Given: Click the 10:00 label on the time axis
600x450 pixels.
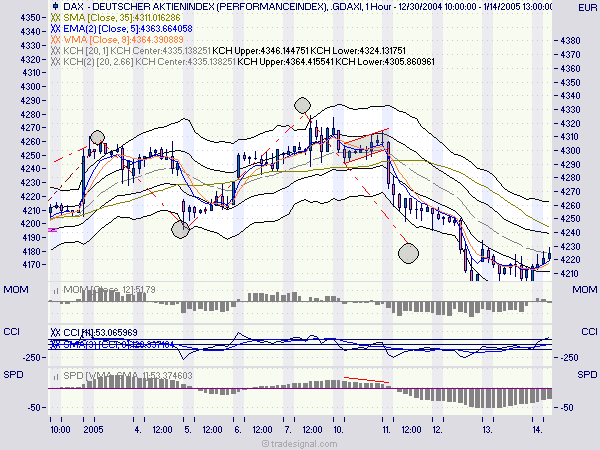Looking at the screenshot, I should [60, 429].
